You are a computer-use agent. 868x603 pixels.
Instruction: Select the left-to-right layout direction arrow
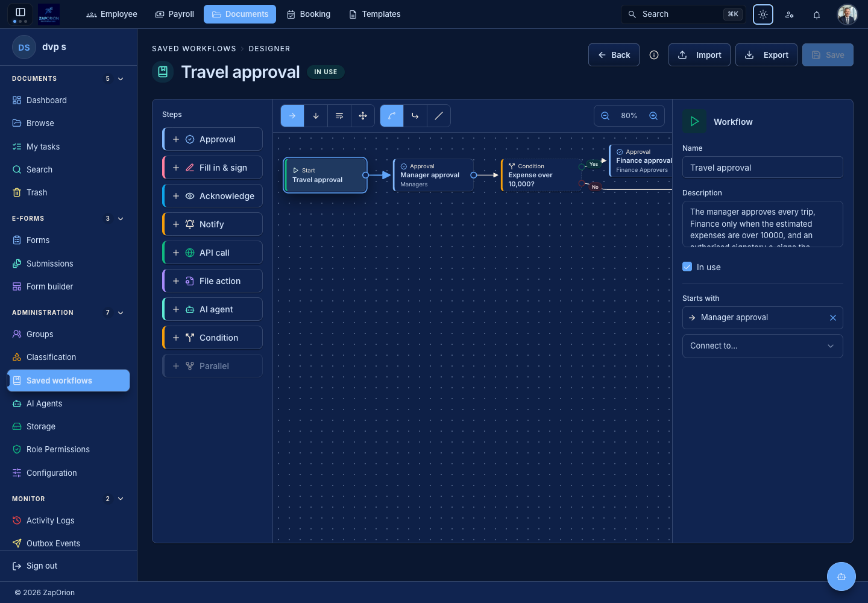292,116
